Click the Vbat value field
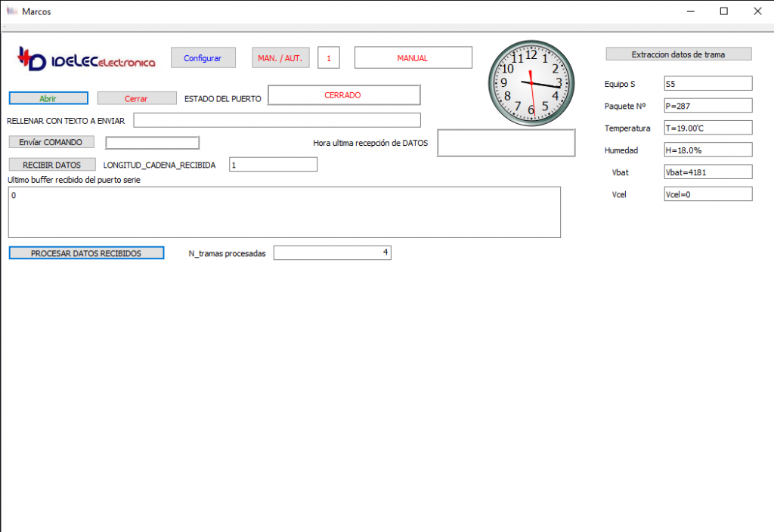774x532 pixels. (707, 172)
